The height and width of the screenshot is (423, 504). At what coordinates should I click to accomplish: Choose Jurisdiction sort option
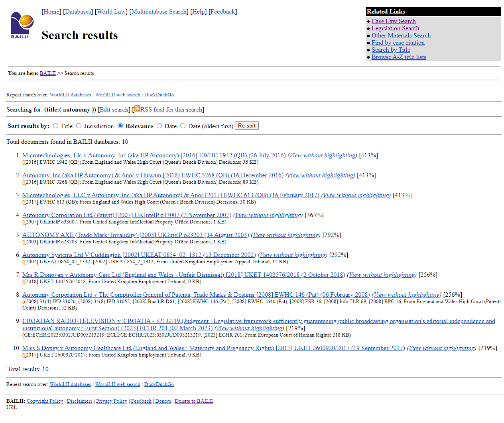79,126
